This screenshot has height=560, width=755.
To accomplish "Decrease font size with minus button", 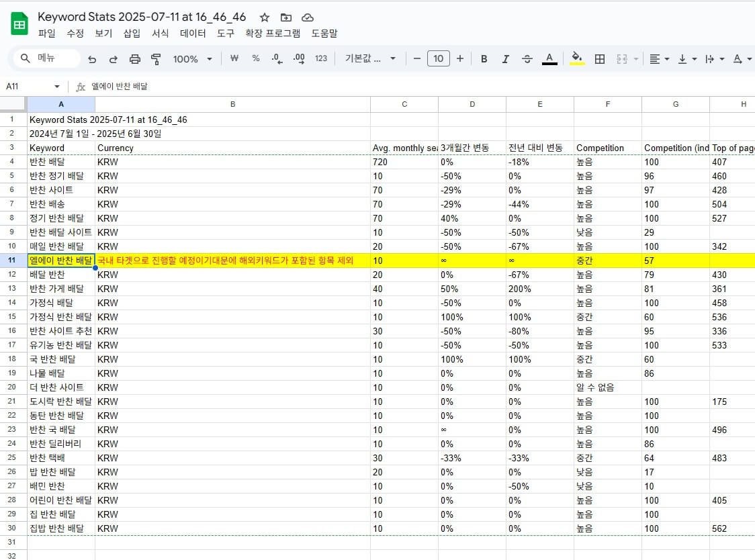I will [x=417, y=58].
